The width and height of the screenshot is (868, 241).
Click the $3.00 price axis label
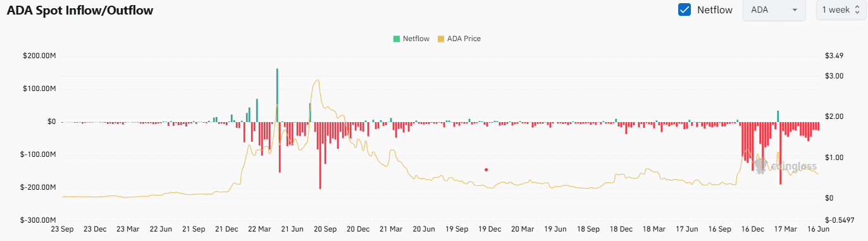834,76
